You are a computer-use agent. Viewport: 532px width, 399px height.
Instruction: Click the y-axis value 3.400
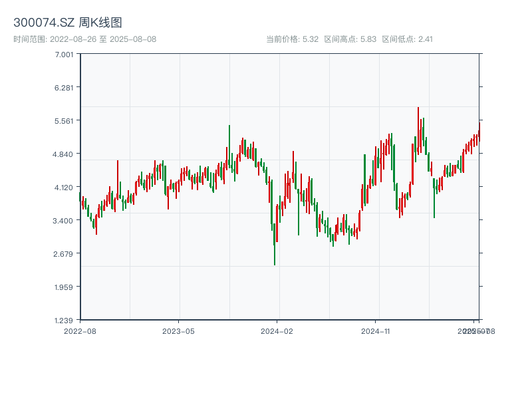[63, 221]
